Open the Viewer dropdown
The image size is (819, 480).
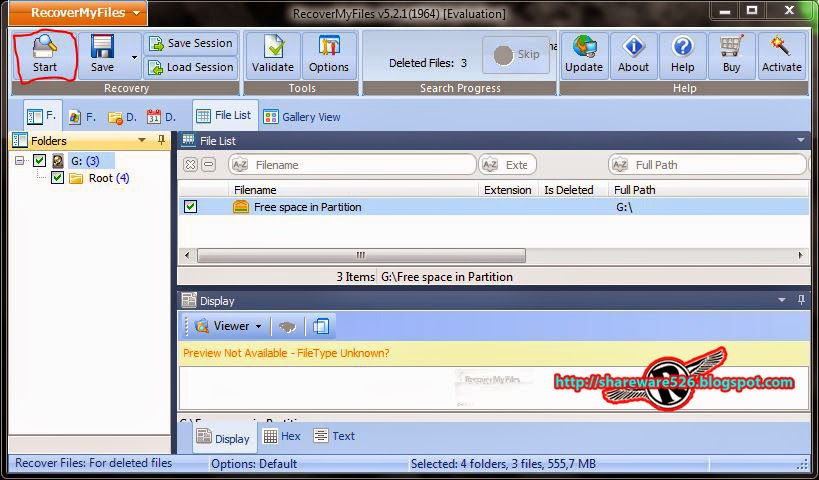tap(228, 326)
